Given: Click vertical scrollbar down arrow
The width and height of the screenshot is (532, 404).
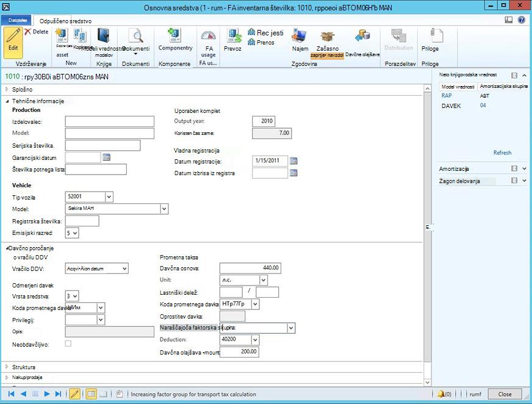Looking at the screenshot, I should pos(428,382).
